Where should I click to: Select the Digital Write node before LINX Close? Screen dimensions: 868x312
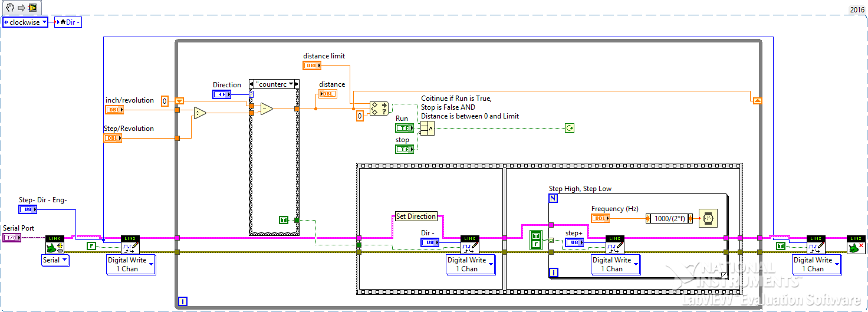816,245
